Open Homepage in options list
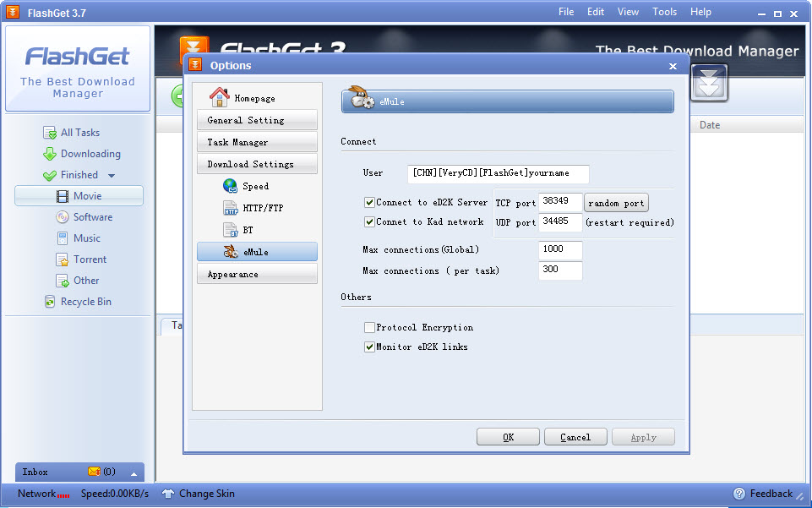 point(257,98)
